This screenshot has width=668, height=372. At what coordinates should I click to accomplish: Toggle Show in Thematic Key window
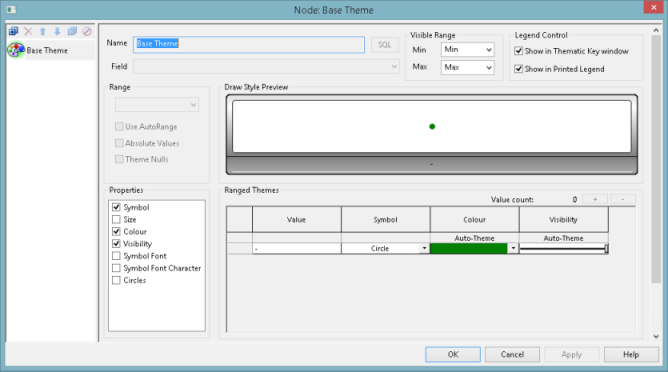click(518, 51)
